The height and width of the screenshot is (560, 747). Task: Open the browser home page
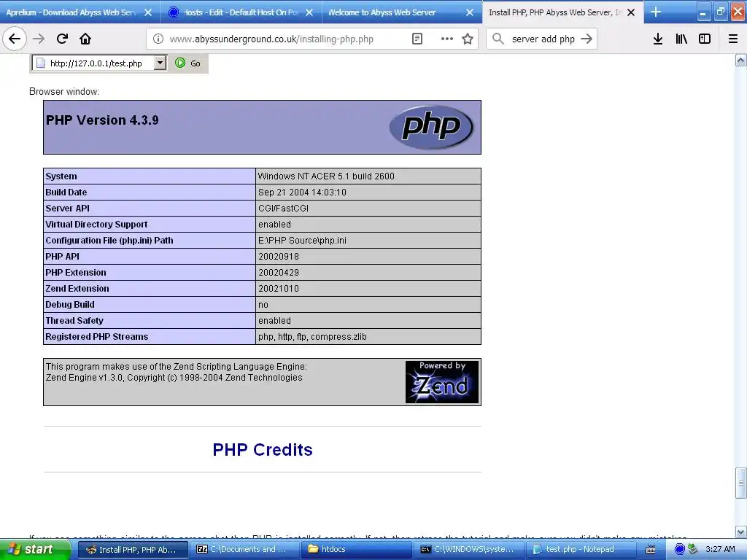click(x=85, y=39)
